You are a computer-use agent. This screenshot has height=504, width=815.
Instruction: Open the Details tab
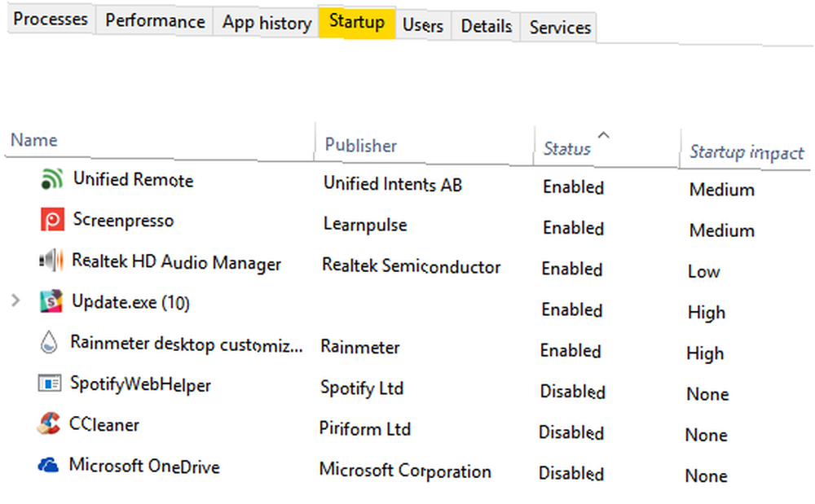tap(486, 26)
